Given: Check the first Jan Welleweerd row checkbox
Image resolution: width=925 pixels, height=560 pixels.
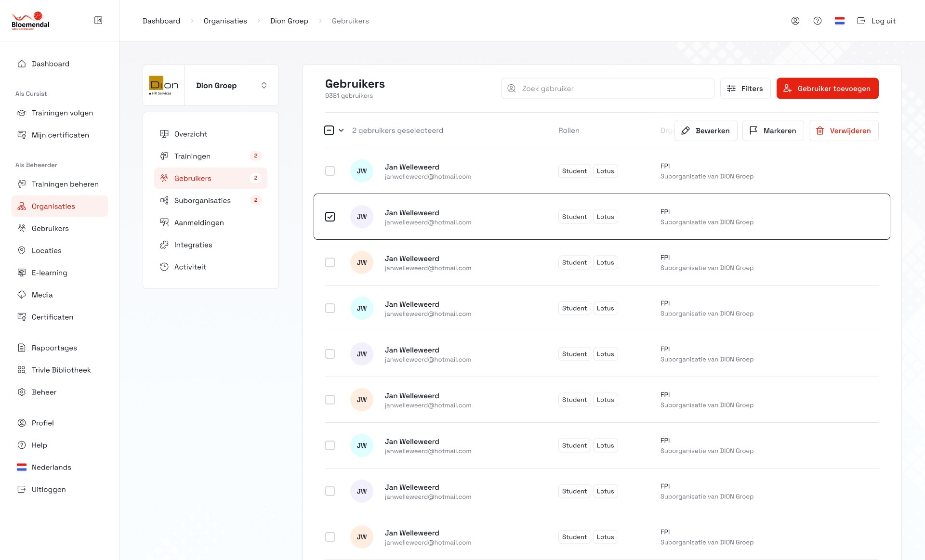Looking at the screenshot, I should coord(330,171).
